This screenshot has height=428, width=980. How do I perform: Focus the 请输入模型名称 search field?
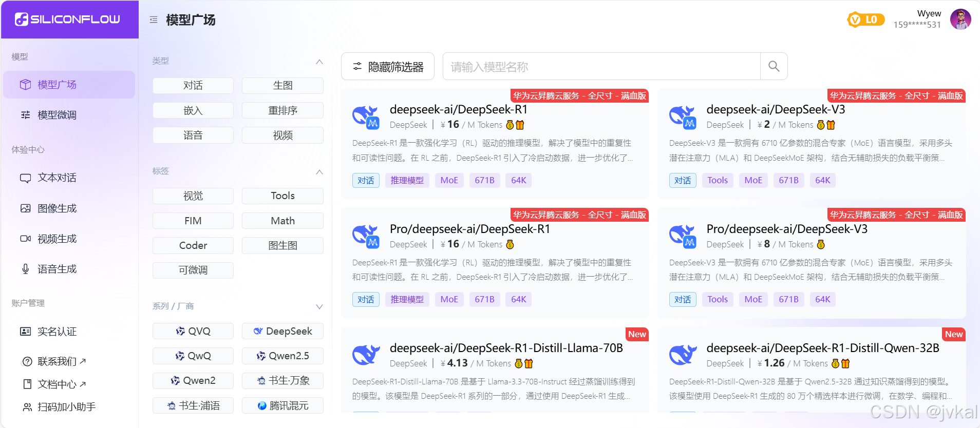click(601, 66)
